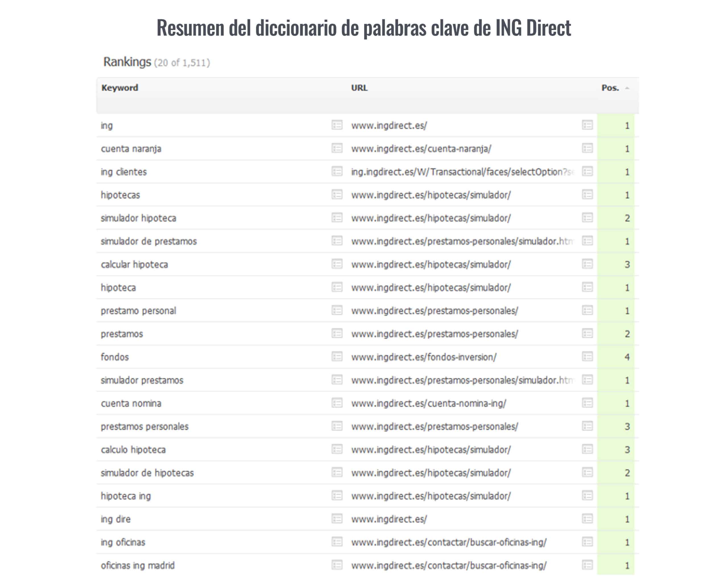This screenshot has width=728, height=577.
Task: Click URL list icon in the 'calculo hipoteca' row
Action: pos(587,449)
